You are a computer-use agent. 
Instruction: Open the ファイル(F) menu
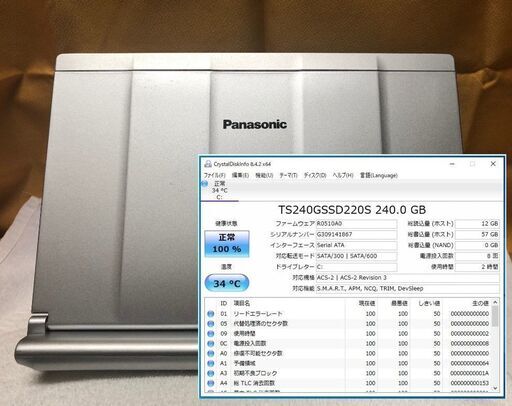pos(214,175)
